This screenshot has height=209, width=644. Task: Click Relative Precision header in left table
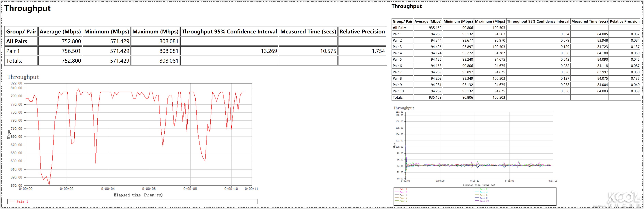coord(362,32)
